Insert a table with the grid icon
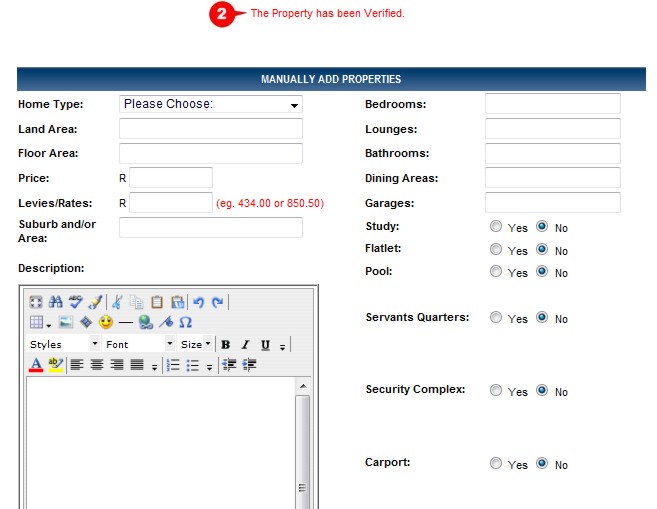The width and height of the screenshot is (657, 509). click(x=36, y=322)
